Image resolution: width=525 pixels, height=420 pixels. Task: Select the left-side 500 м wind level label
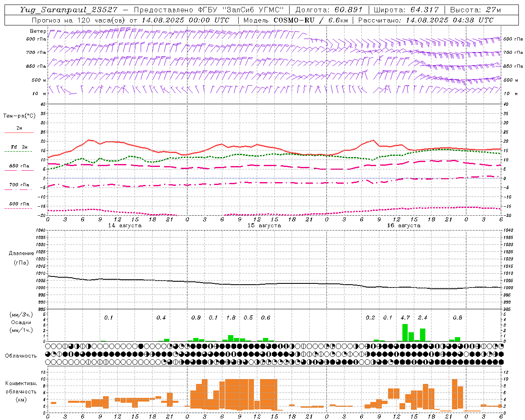(39, 80)
